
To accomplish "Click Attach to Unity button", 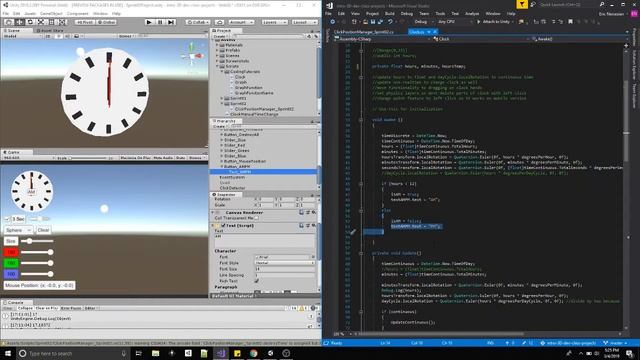I will 493,22.
